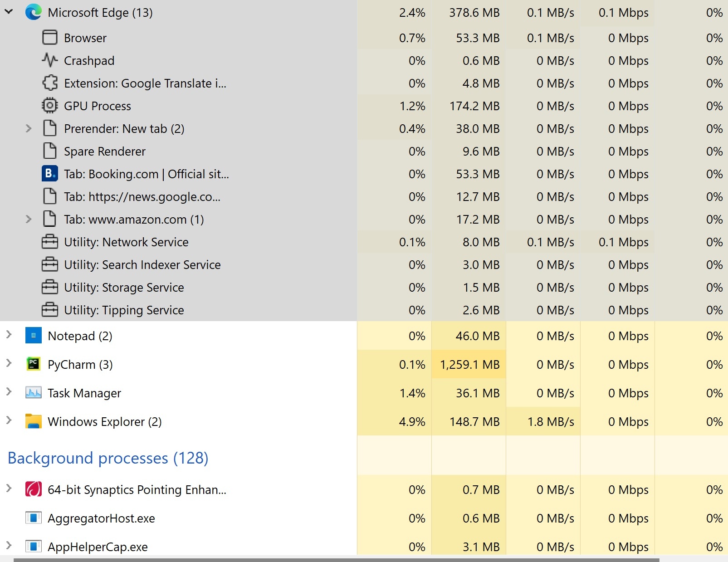Viewport: 728px width, 562px height.
Task: Expand the Prerender: New tab group
Action: (x=29, y=128)
